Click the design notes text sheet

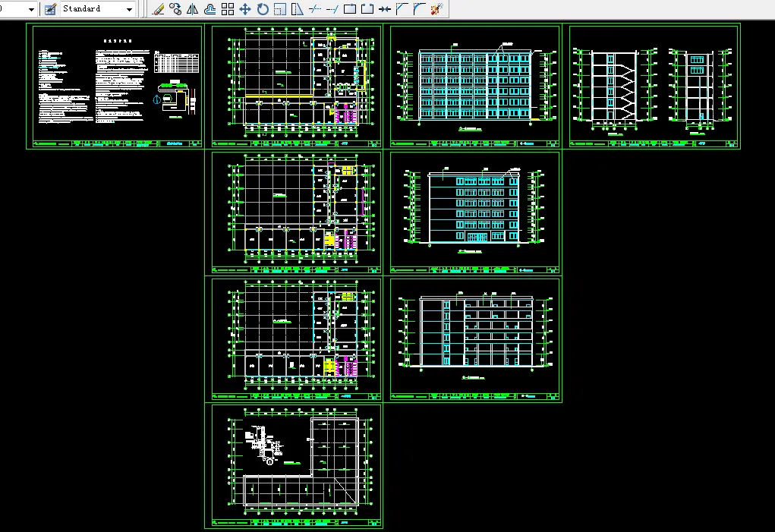[117, 87]
